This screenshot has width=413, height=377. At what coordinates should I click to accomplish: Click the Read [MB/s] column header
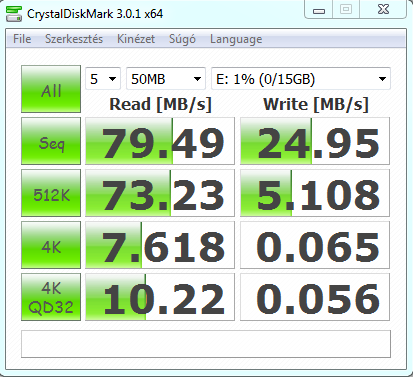[x=160, y=104]
